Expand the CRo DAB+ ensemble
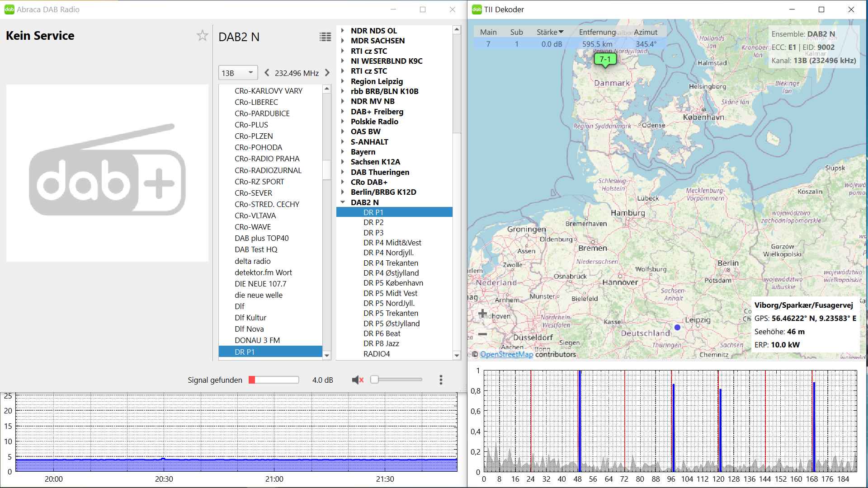 [343, 182]
